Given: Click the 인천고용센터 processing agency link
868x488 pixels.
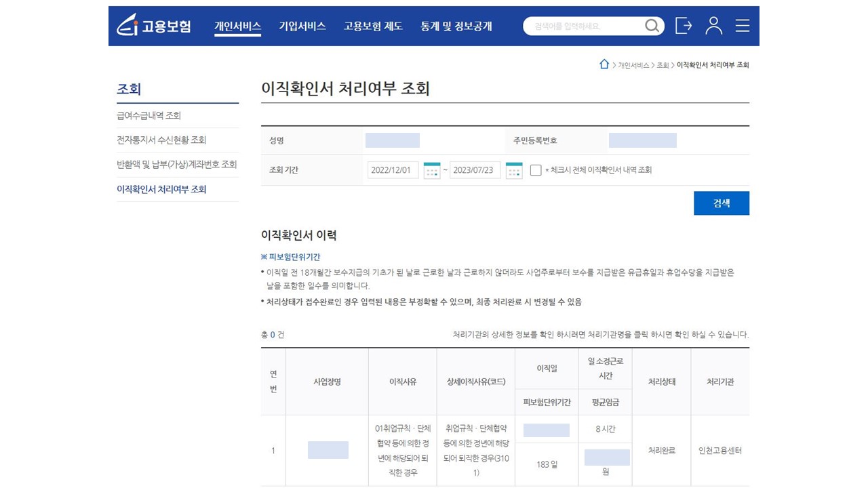Looking at the screenshot, I should 720,451.
